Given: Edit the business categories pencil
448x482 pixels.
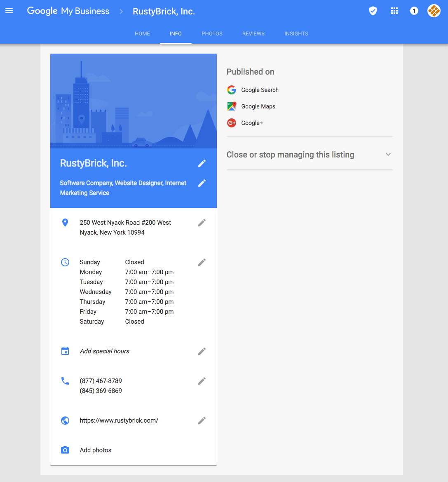Looking at the screenshot, I should click(202, 183).
